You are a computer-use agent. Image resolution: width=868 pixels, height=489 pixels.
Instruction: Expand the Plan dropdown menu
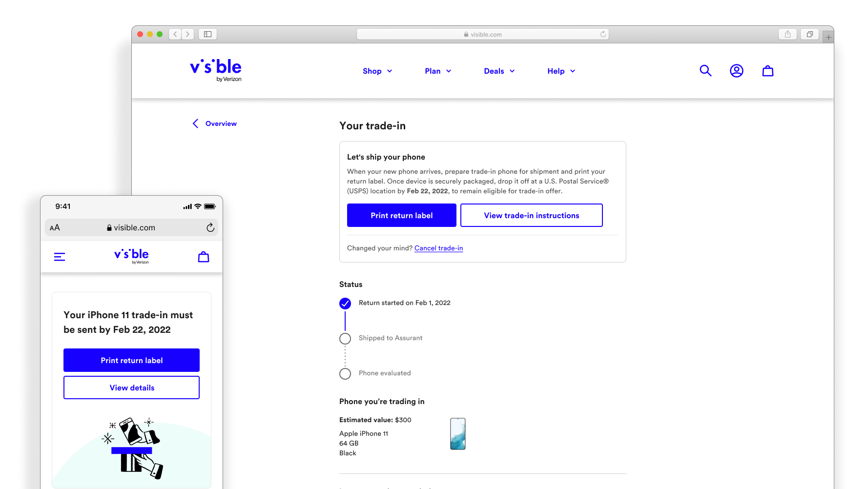tap(438, 71)
